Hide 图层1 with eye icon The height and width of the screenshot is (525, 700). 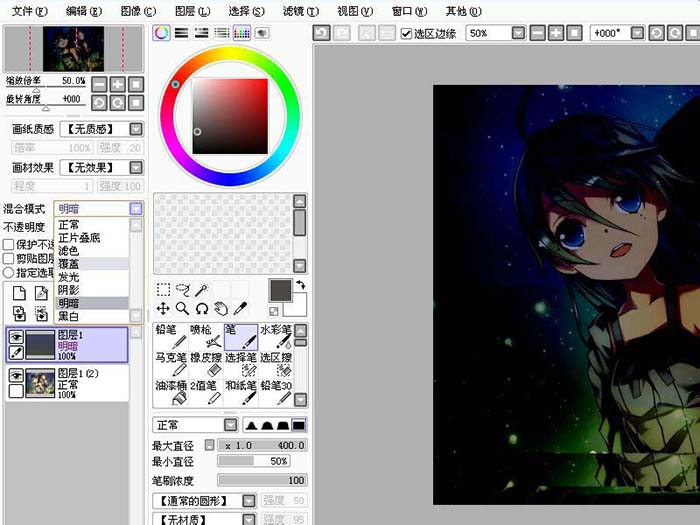point(16,337)
